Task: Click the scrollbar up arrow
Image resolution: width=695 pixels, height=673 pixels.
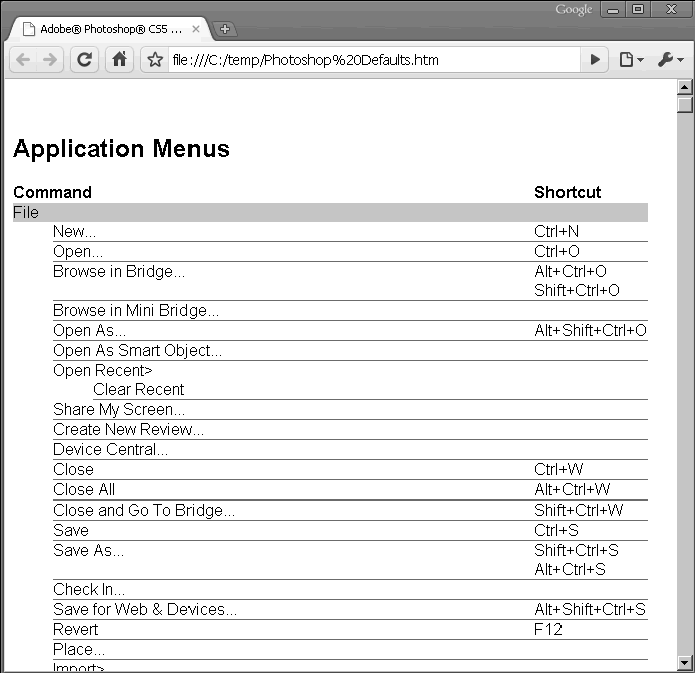Action: tap(685, 87)
